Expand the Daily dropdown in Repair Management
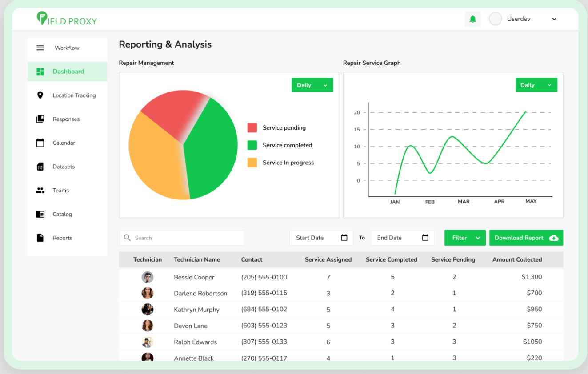588x374 pixels. click(312, 85)
